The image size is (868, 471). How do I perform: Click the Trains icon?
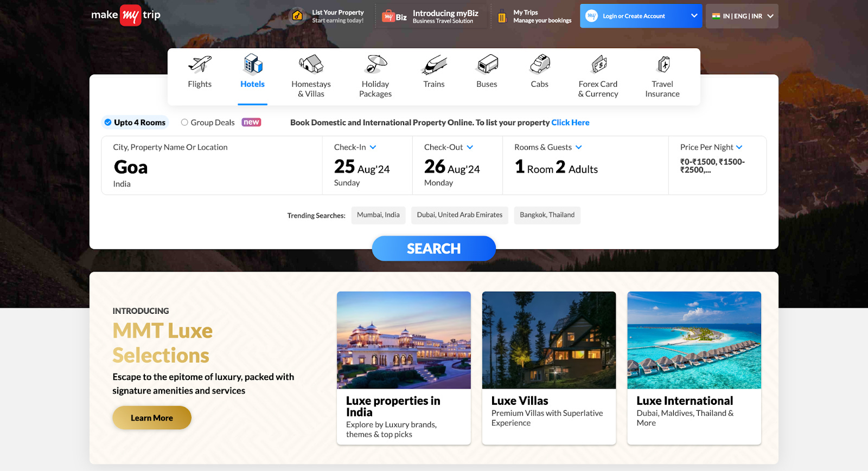(434, 64)
